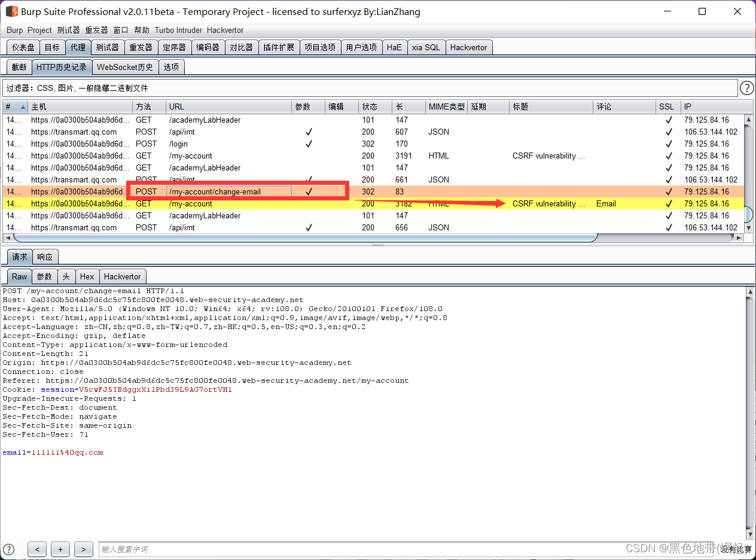Sort history by # column header
Viewport: 756px width, 560px height.
16,106
